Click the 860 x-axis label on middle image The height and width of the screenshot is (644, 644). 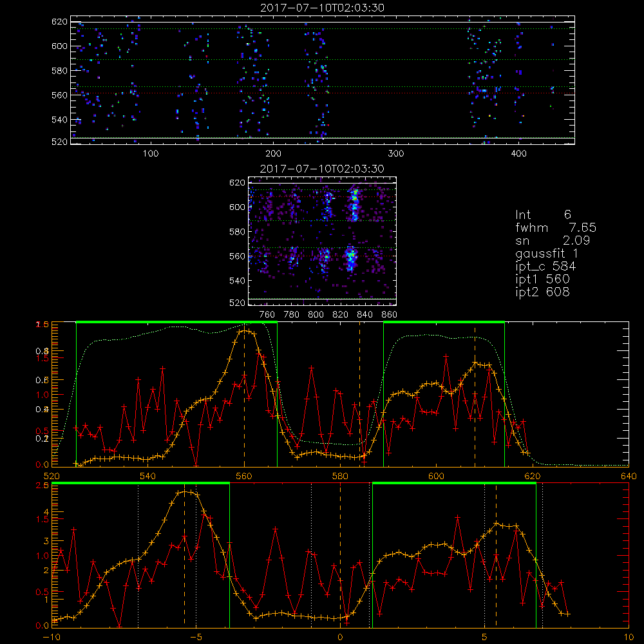click(x=390, y=315)
